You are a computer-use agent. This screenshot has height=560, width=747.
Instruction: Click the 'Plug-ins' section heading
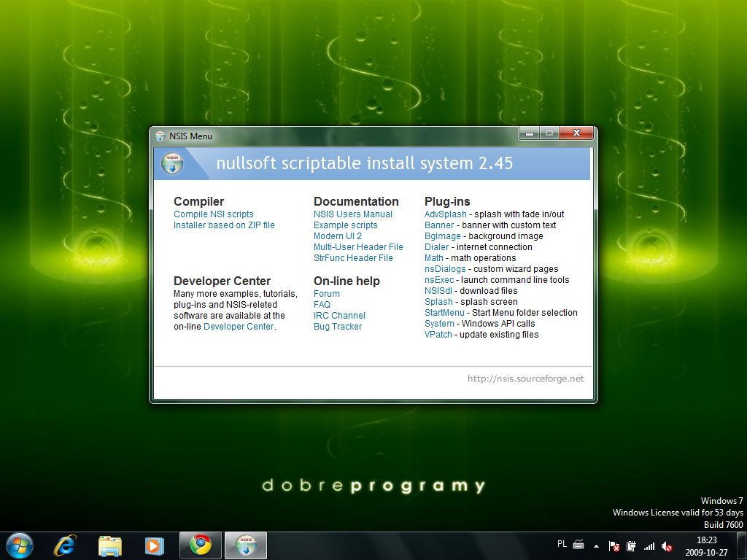(x=447, y=201)
